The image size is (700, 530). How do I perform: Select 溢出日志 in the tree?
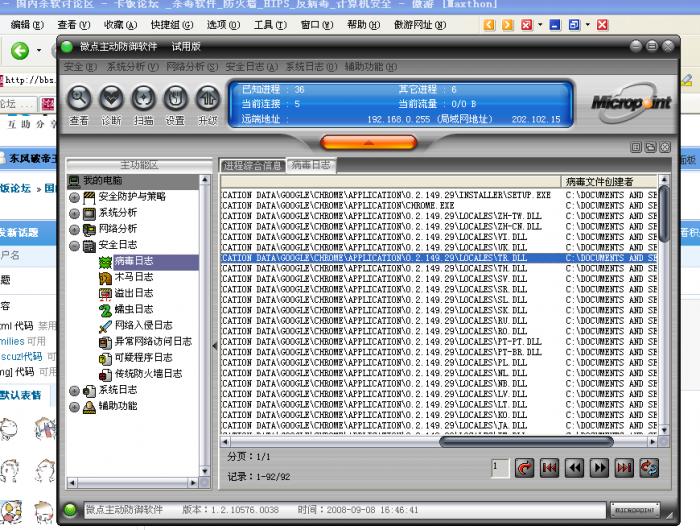tap(133, 293)
